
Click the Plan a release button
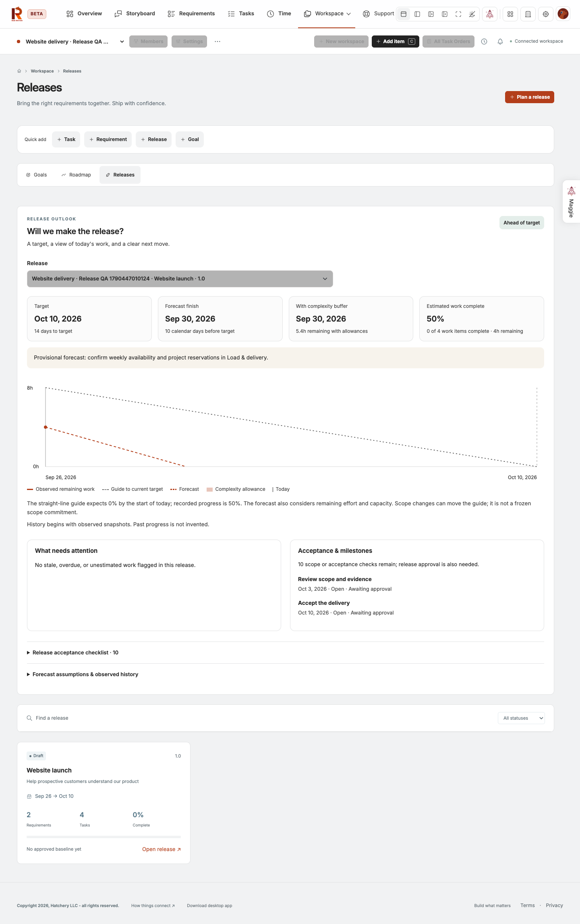pos(530,97)
